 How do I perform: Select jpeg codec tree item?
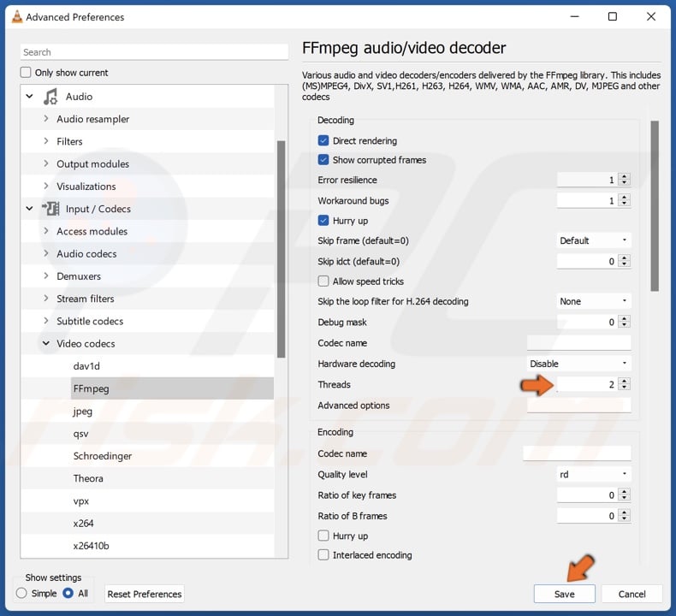point(82,412)
